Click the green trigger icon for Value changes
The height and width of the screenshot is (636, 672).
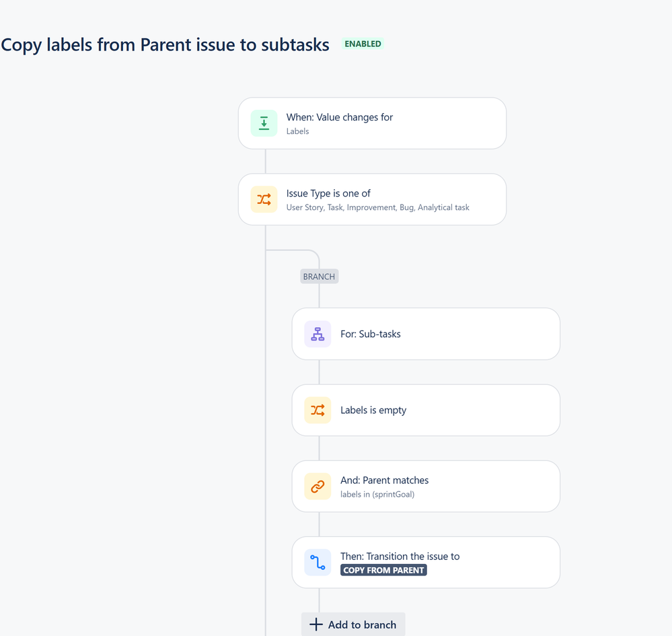(x=264, y=124)
